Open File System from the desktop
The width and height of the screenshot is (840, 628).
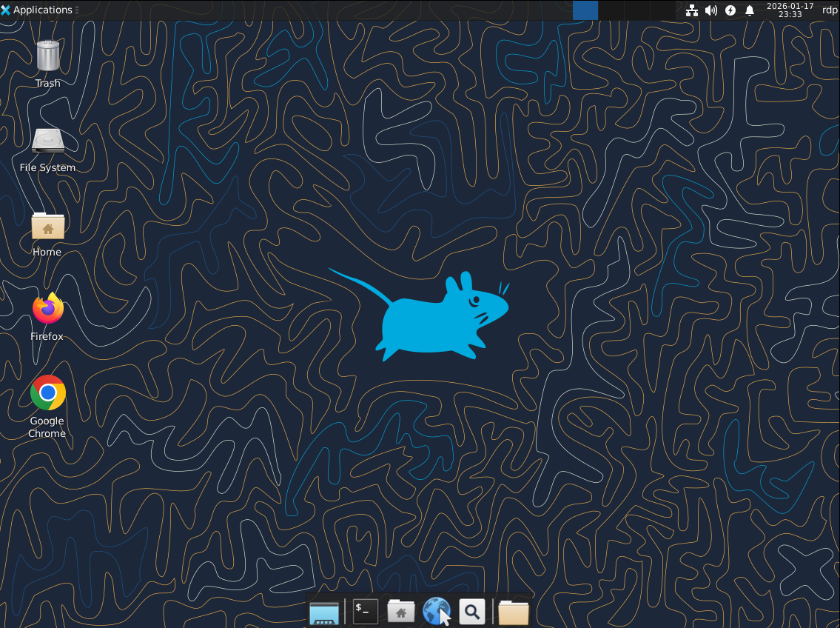(x=47, y=141)
